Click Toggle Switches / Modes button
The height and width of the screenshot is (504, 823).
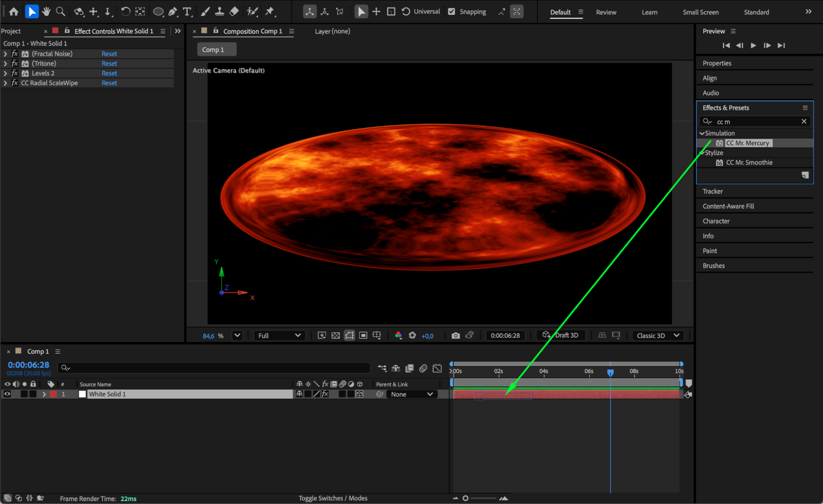click(333, 498)
